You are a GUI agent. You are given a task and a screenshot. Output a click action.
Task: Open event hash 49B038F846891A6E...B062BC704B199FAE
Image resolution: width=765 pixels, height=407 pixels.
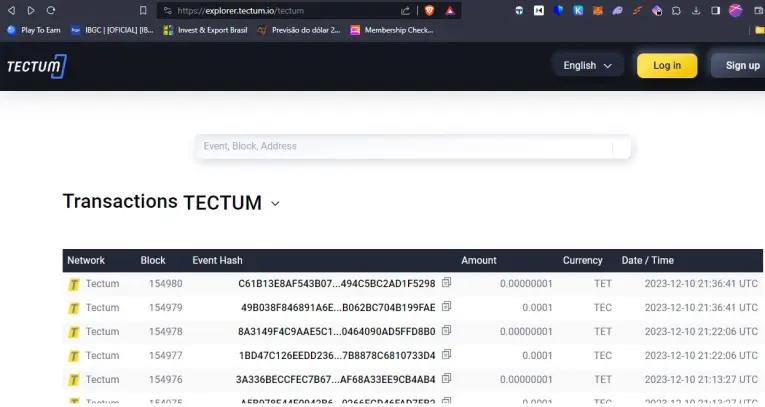tap(338, 307)
